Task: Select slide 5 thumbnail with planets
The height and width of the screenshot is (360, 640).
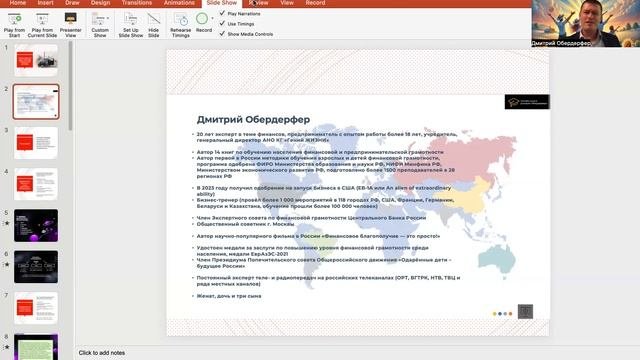Action: (x=36, y=225)
